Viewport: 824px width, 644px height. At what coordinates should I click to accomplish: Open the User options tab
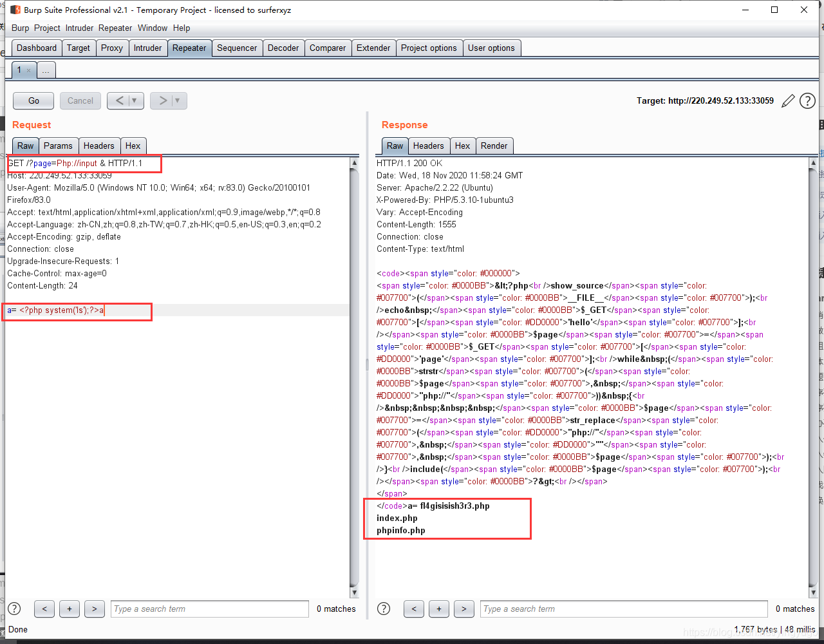coord(491,48)
